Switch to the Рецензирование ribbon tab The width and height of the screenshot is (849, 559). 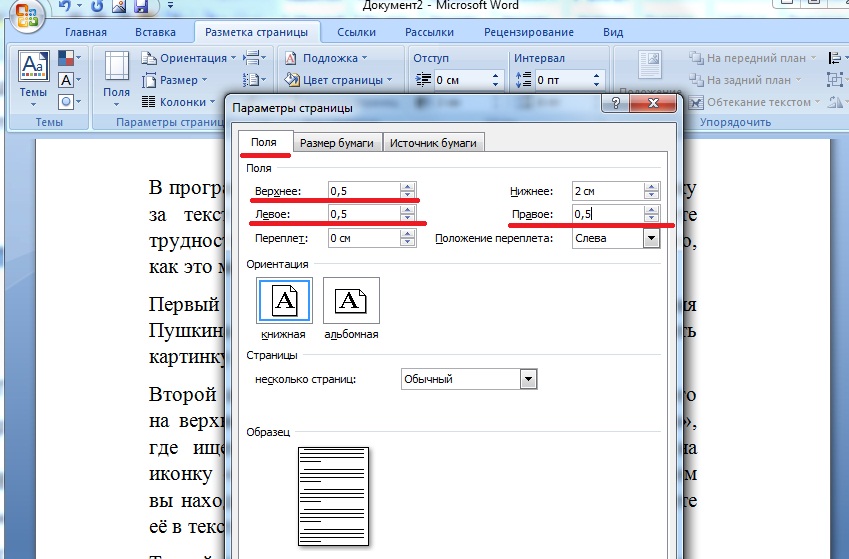click(528, 32)
